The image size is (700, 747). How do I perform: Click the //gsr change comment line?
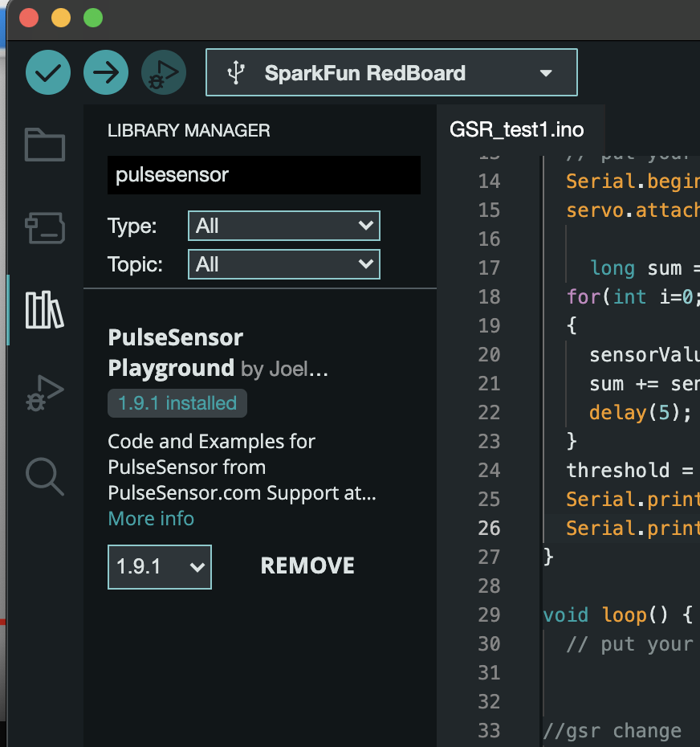612,731
